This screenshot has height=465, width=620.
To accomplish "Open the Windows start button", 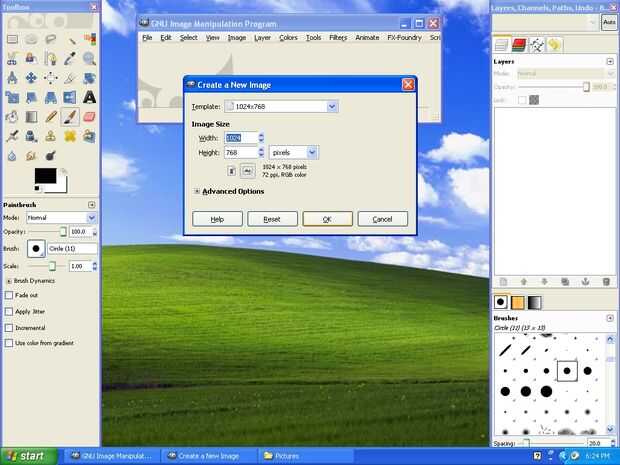I will click(x=29, y=456).
